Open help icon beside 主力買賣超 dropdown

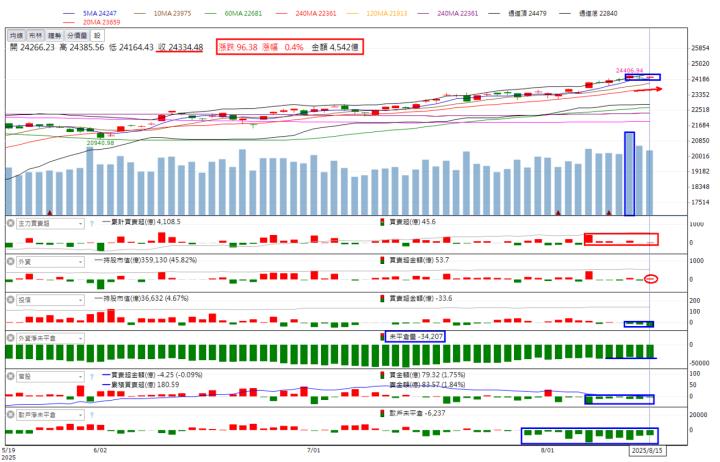pos(92,224)
